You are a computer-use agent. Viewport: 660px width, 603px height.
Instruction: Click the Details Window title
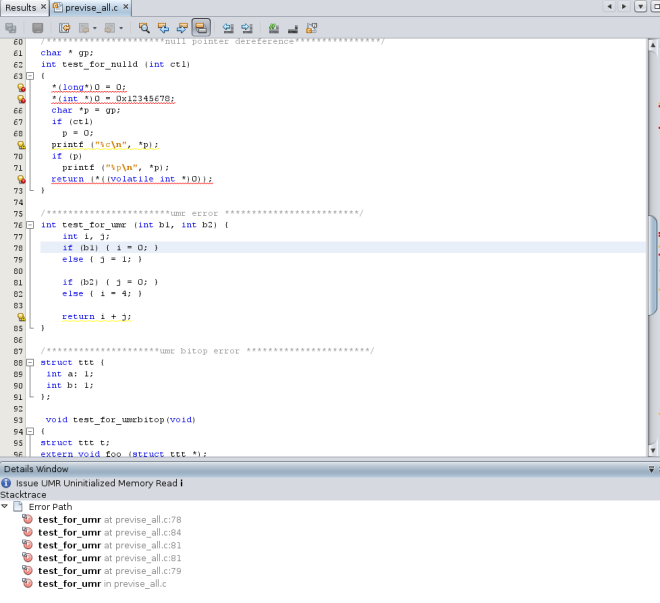point(36,469)
